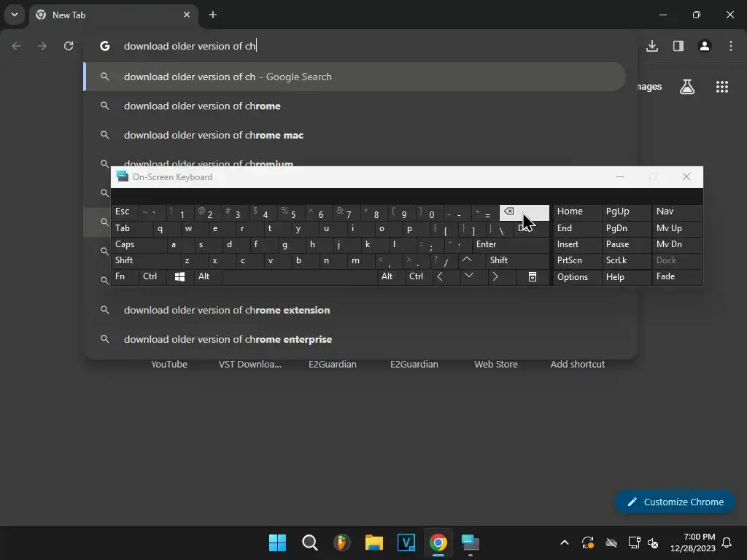Click PrtScn key on On-Screen Keyboard

tap(577, 260)
